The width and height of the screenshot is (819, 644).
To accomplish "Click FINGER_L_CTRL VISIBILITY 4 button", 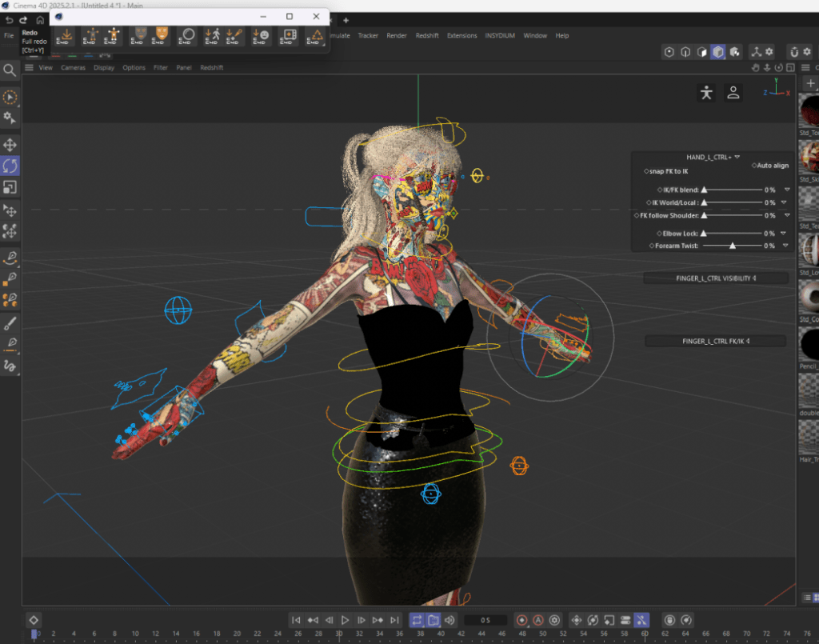I will pos(715,278).
